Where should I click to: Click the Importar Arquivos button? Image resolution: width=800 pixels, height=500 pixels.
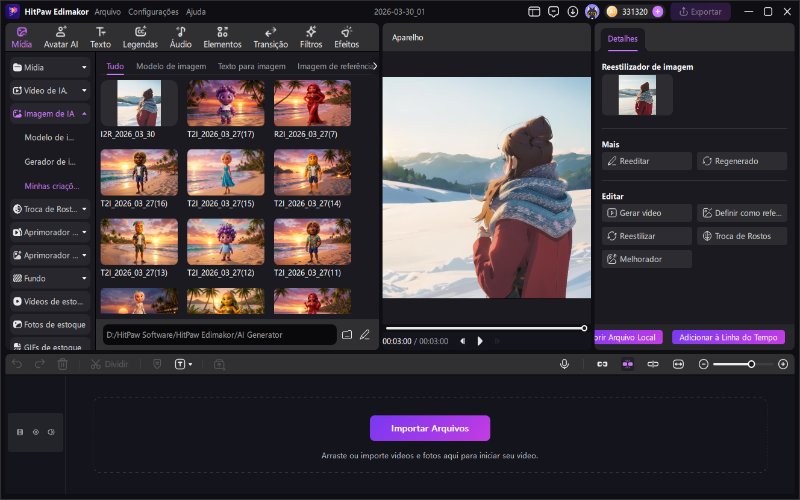pyautogui.click(x=430, y=428)
